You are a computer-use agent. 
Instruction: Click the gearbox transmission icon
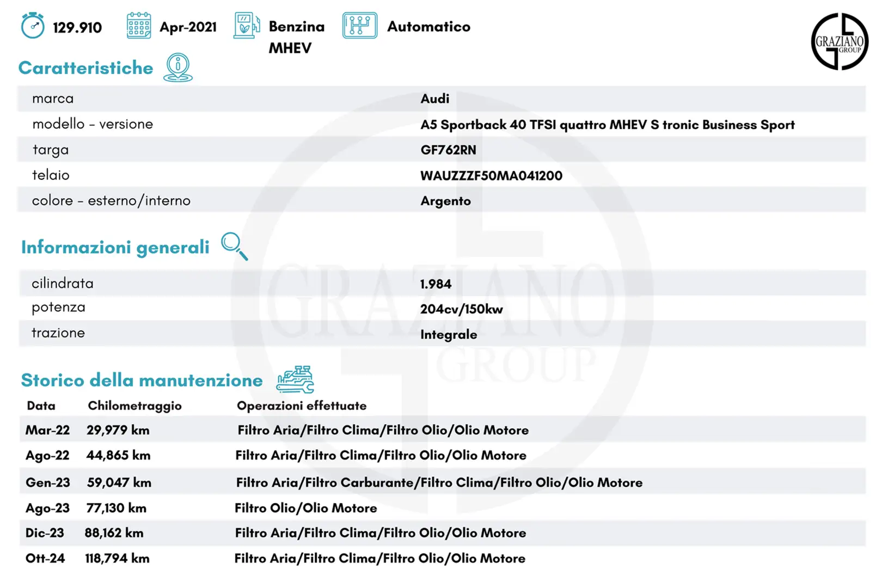[x=360, y=26]
